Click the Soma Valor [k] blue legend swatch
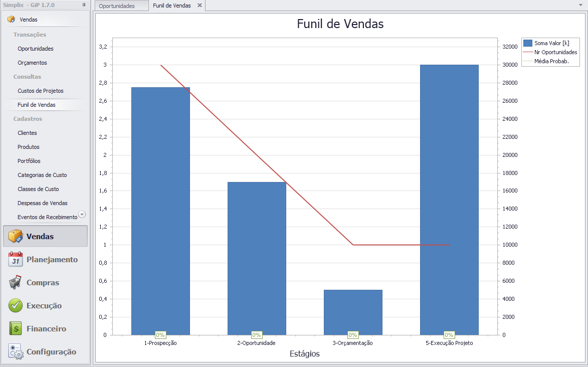 tap(528, 43)
